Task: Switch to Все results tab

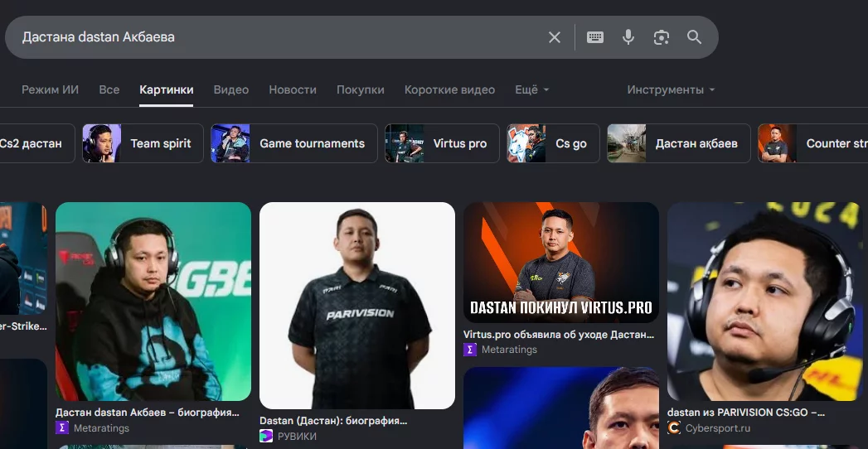Action: (109, 89)
